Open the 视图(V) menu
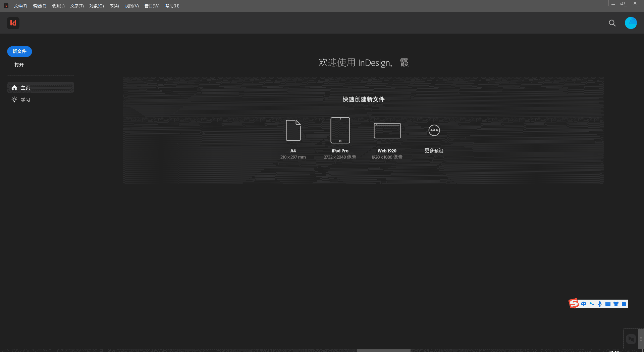 [131, 6]
